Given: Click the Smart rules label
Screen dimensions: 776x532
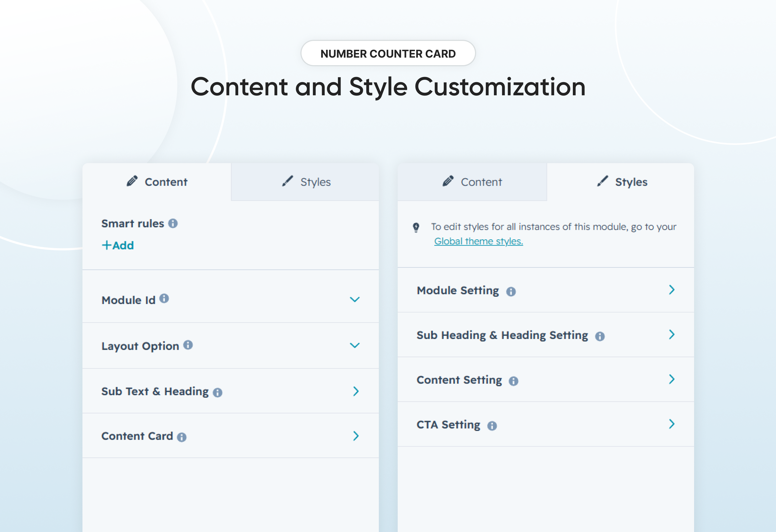Looking at the screenshot, I should point(133,223).
